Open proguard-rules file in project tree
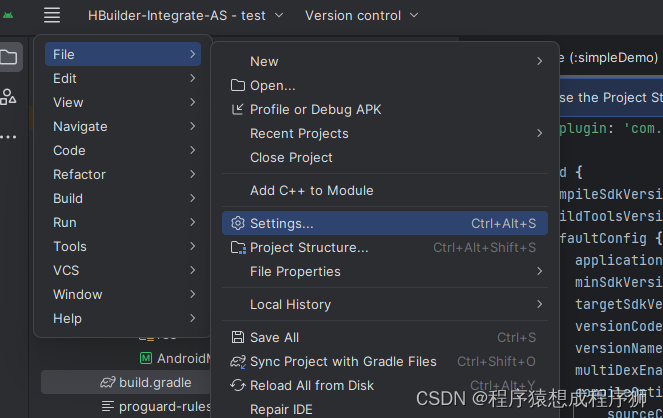 pyautogui.click(x=160, y=406)
